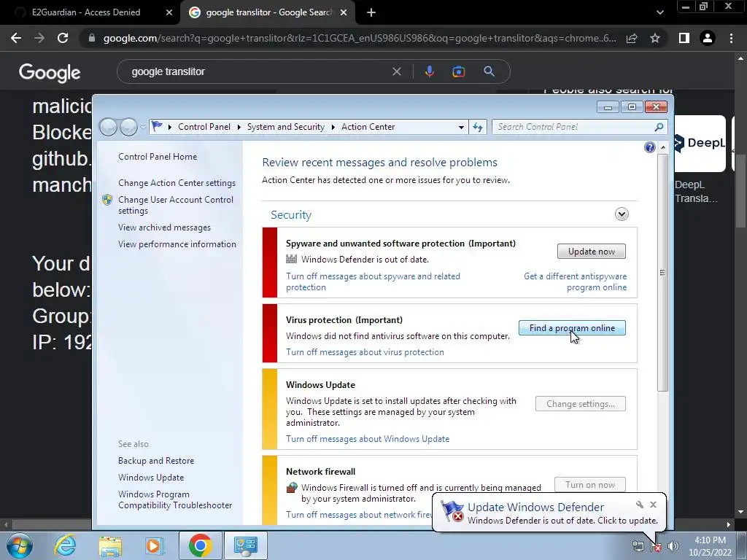This screenshot has width=747, height=560.
Task: Open notification options wrench icon
Action: pyautogui.click(x=639, y=505)
